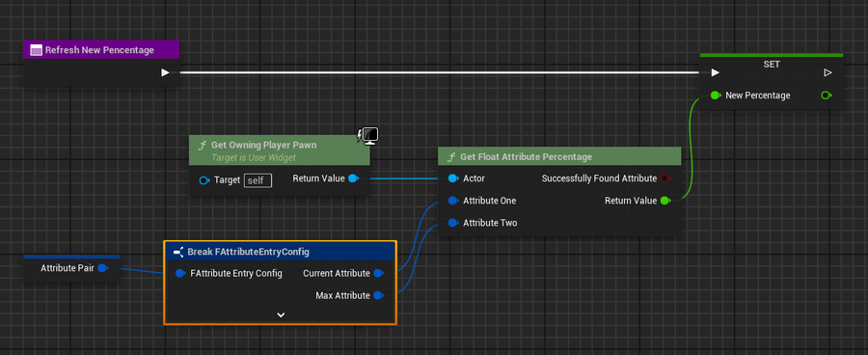Click the SET node execution input pin
The height and width of the screenshot is (355, 868).
(x=715, y=72)
